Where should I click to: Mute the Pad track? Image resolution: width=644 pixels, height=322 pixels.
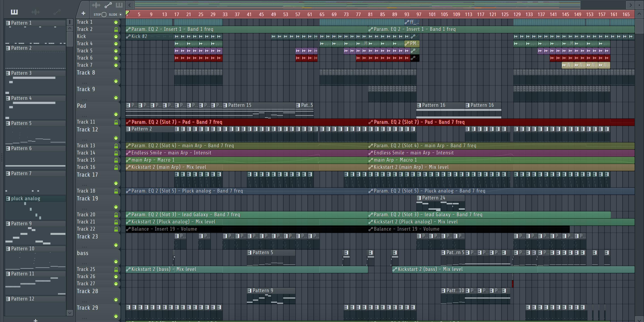click(116, 114)
